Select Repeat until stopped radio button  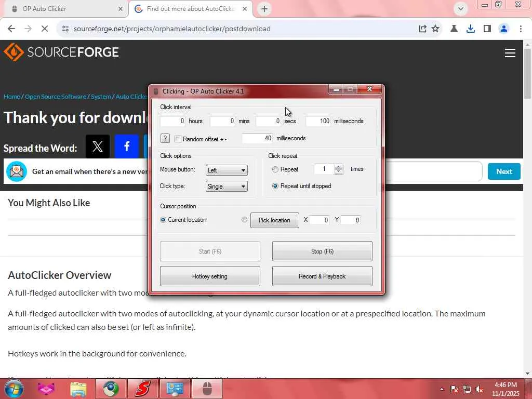[275, 186]
